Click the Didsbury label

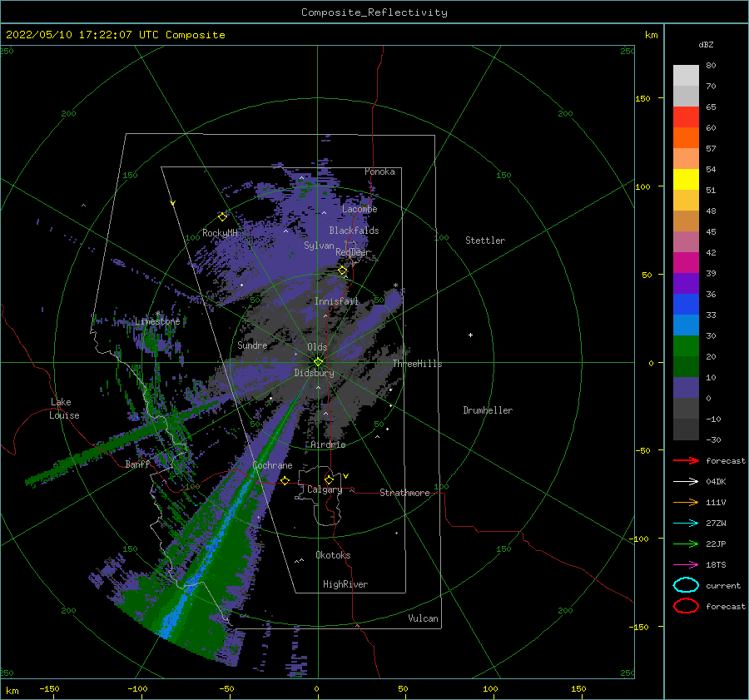[315, 373]
